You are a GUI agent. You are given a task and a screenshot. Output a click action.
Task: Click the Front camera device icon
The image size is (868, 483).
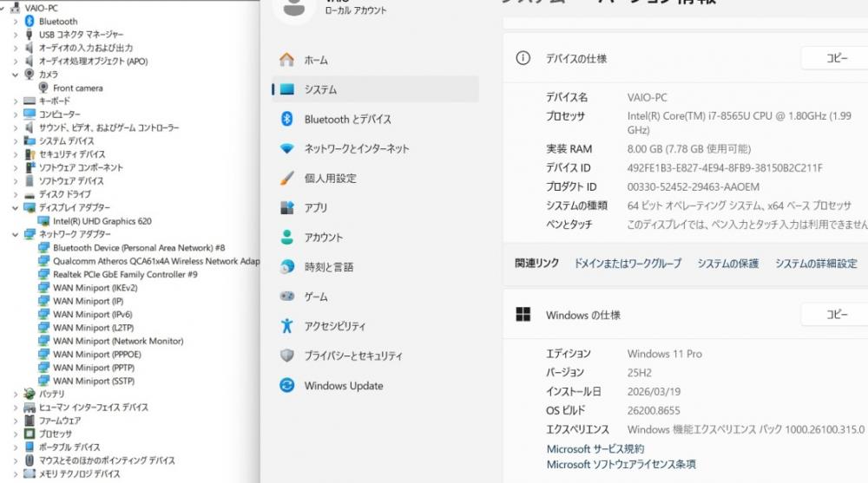[43, 88]
